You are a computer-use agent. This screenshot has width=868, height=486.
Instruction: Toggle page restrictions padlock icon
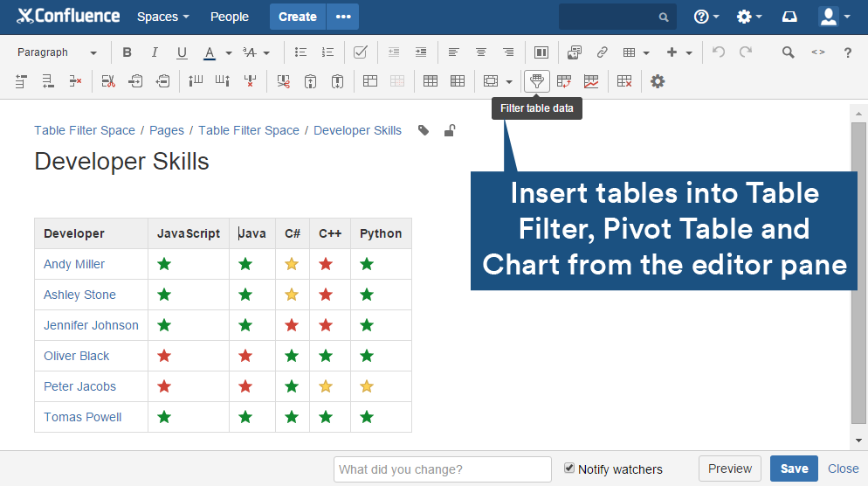pos(449,131)
